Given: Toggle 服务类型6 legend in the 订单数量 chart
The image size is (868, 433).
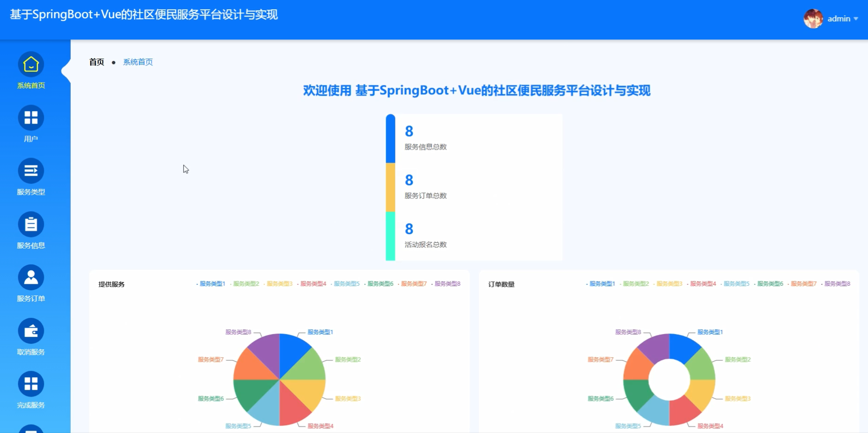Looking at the screenshot, I should (x=769, y=283).
